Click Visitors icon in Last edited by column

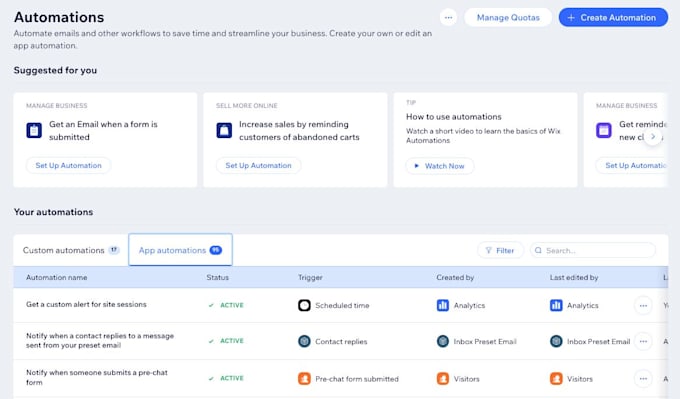[556, 379]
